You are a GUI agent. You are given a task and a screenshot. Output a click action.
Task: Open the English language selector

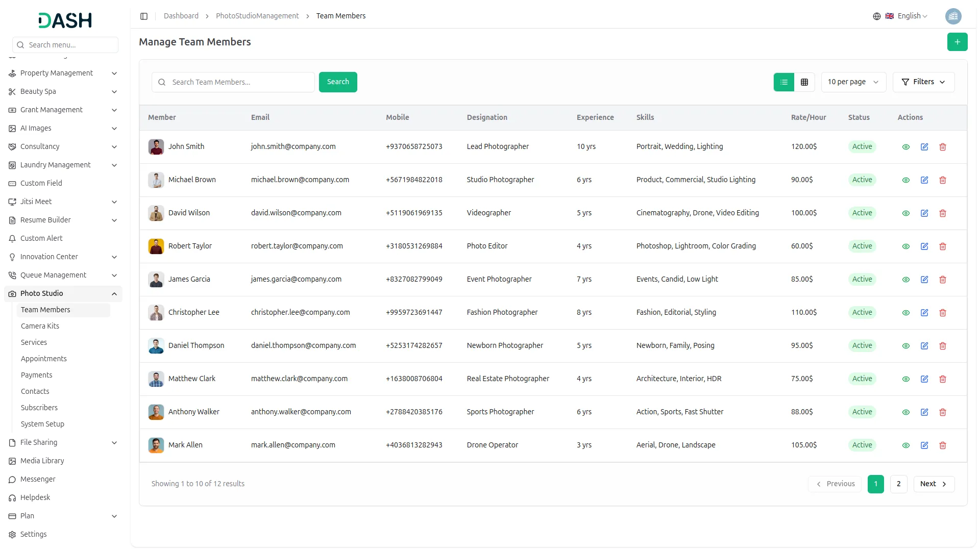(908, 16)
